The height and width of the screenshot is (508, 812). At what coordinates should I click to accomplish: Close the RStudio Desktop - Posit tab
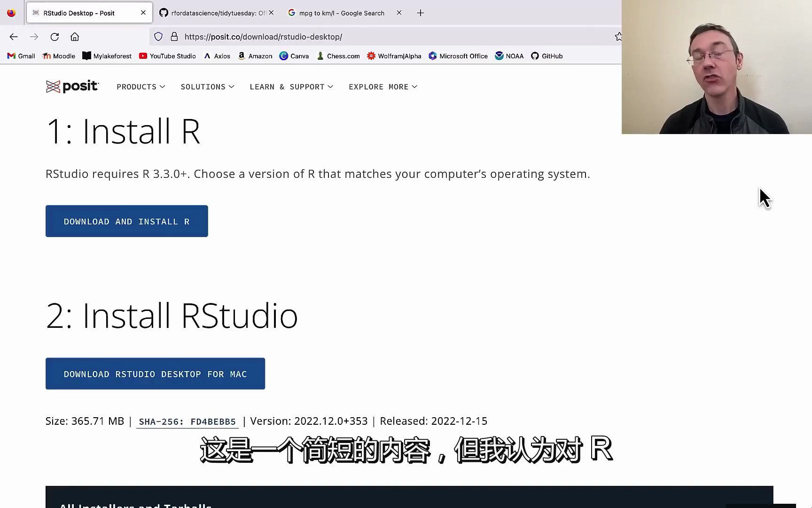pyautogui.click(x=143, y=13)
